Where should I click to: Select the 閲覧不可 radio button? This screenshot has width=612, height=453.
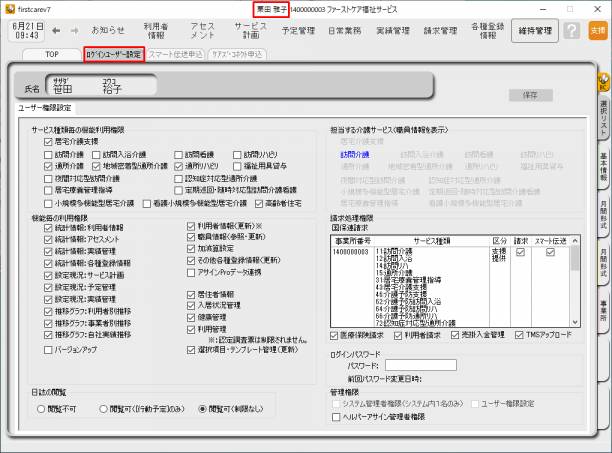(41, 408)
